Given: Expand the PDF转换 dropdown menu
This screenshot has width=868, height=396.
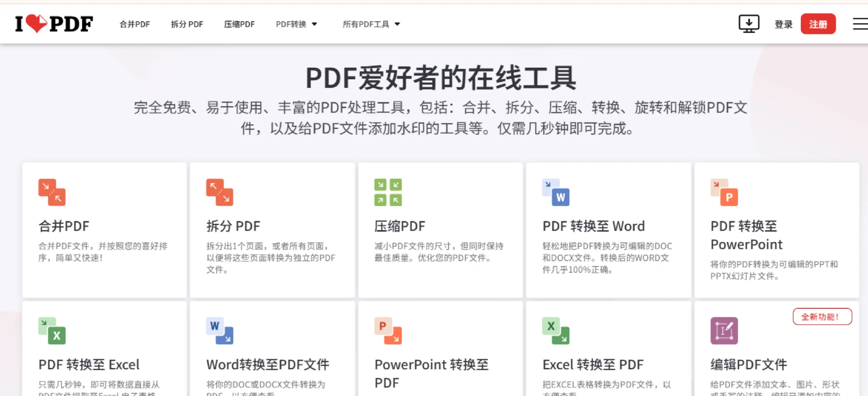Looking at the screenshot, I should 297,24.
